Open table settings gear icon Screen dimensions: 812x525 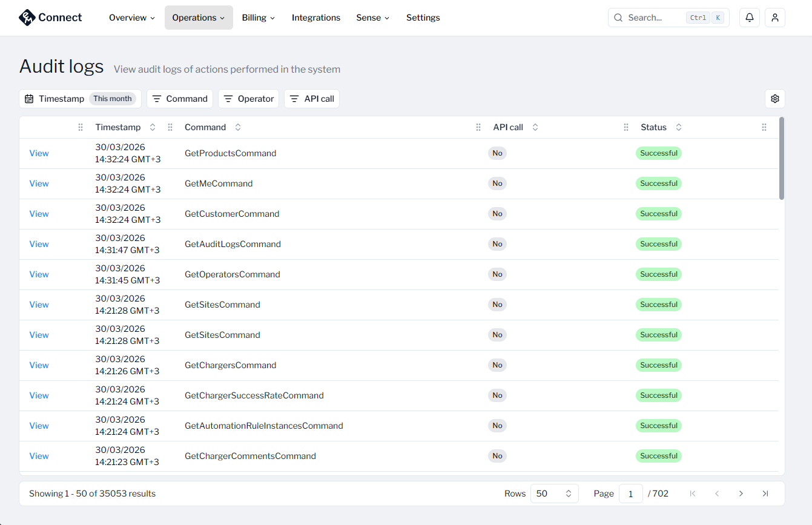point(774,99)
